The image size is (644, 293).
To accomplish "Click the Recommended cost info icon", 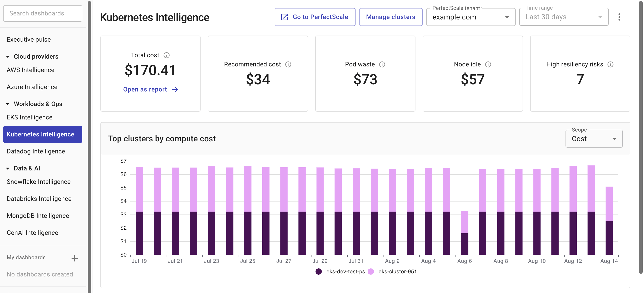I will point(289,64).
